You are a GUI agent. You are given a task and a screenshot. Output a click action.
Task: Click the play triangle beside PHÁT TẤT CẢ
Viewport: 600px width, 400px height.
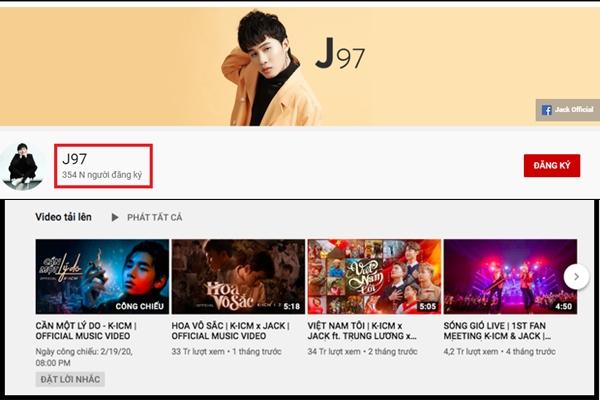pyautogui.click(x=115, y=217)
